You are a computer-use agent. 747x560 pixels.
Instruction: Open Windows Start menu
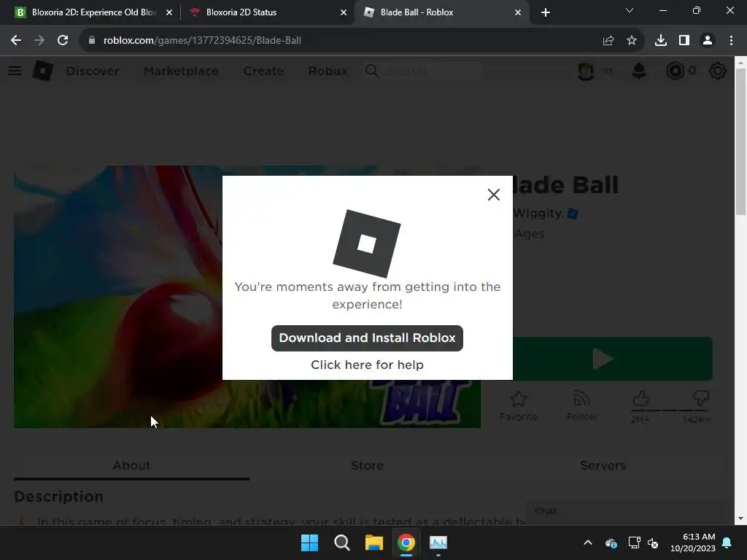[309, 542]
